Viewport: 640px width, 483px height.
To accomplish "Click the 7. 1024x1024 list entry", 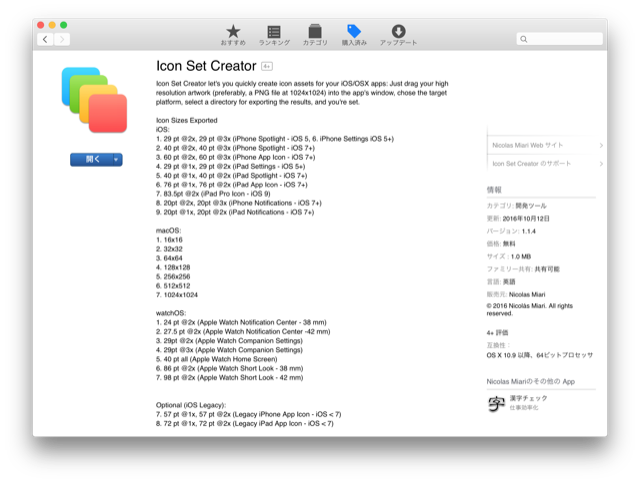I will coord(177,295).
